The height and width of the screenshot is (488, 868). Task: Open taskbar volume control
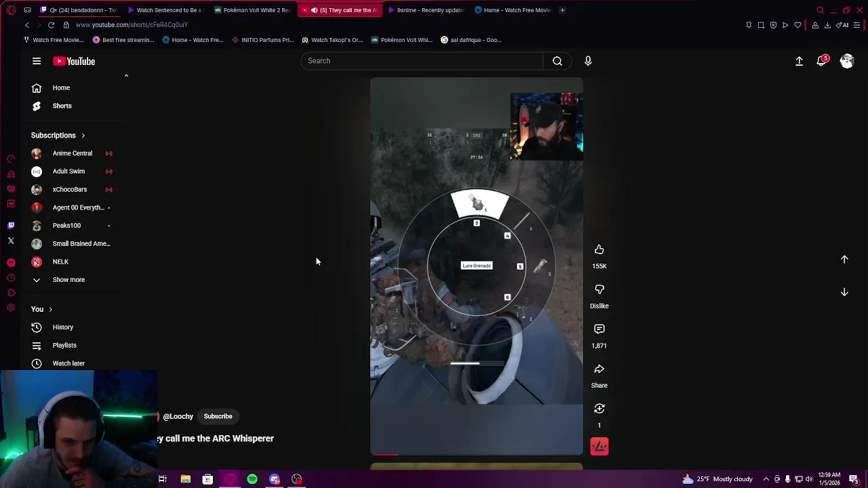click(809, 479)
